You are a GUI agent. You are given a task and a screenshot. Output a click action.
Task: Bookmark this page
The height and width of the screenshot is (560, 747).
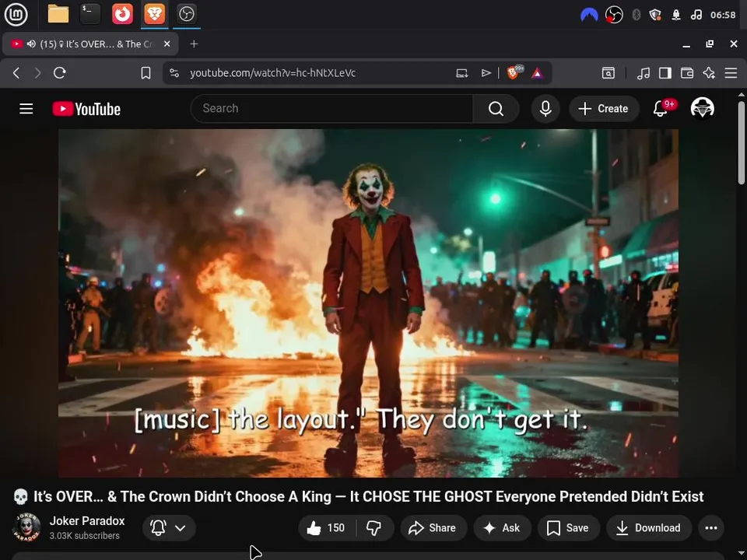(146, 73)
